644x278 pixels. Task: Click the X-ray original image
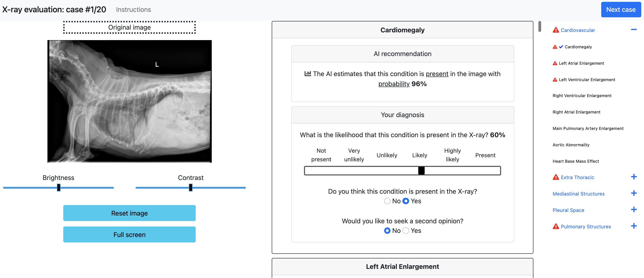coord(129,101)
